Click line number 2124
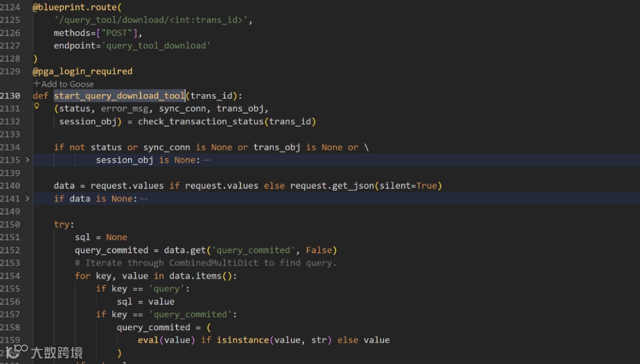Image resolution: width=640 pixels, height=364 pixels. pyautogui.click(x=10, y=7)
